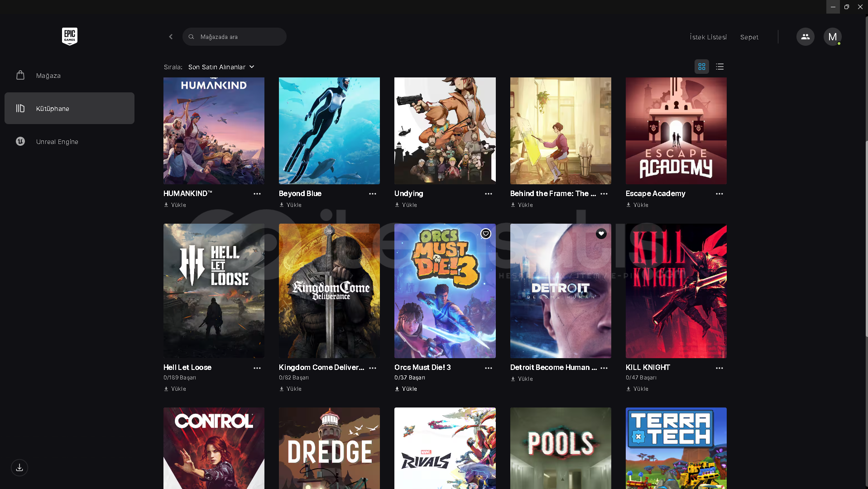The height and width of the screenshot is (489, 868).
Task: Click the Epic Games logo
Action: coord(70,36)
